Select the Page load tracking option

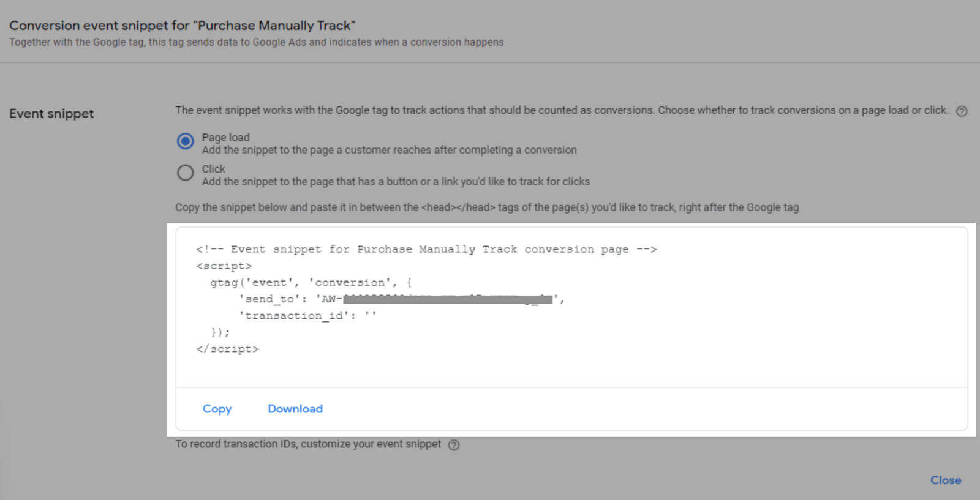tap(185, 141)
